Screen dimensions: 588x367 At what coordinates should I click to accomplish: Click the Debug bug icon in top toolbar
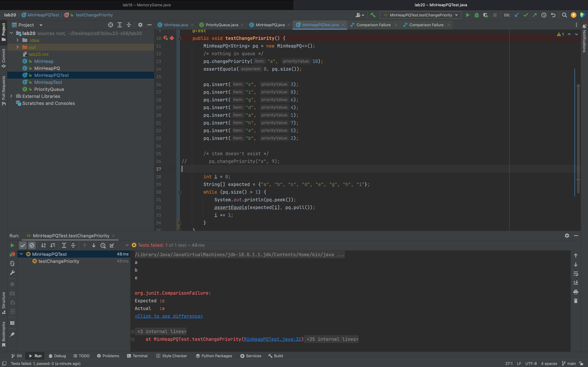pos(477,15)
